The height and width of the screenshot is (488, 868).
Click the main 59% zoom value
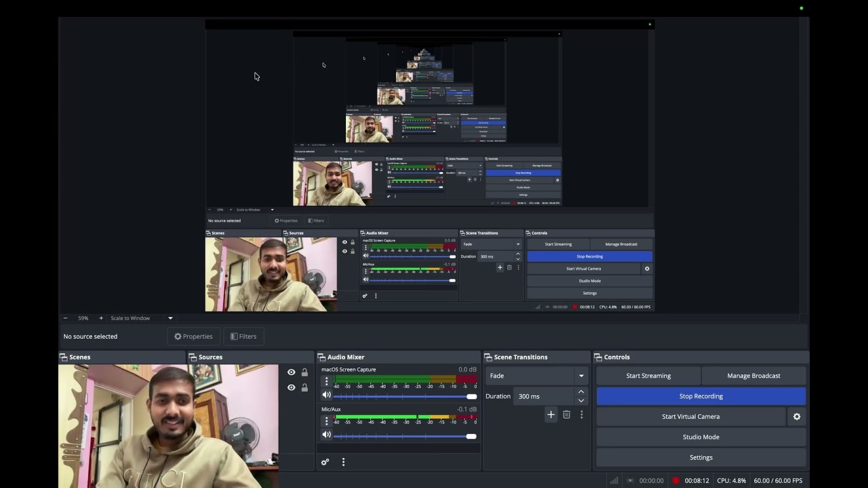83,318
